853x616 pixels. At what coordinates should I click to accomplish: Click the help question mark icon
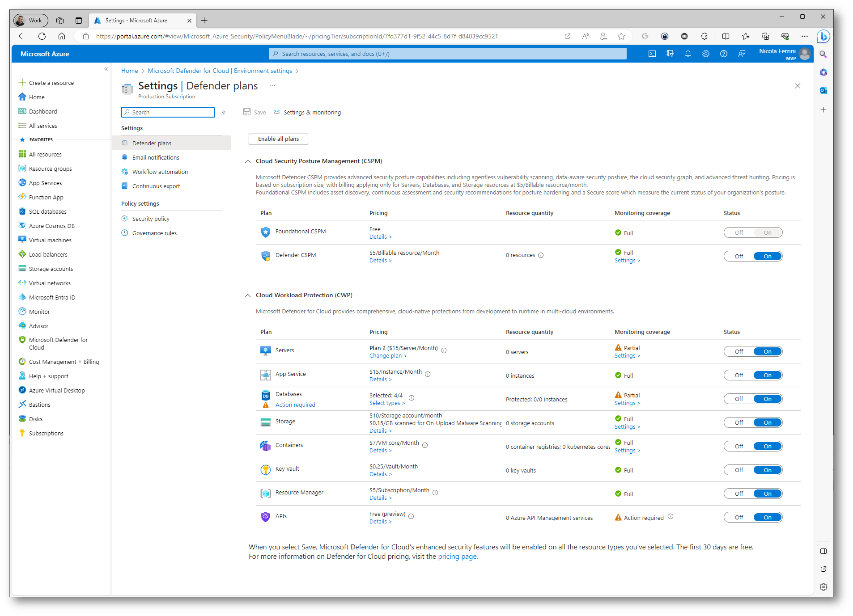pos(724,54)
